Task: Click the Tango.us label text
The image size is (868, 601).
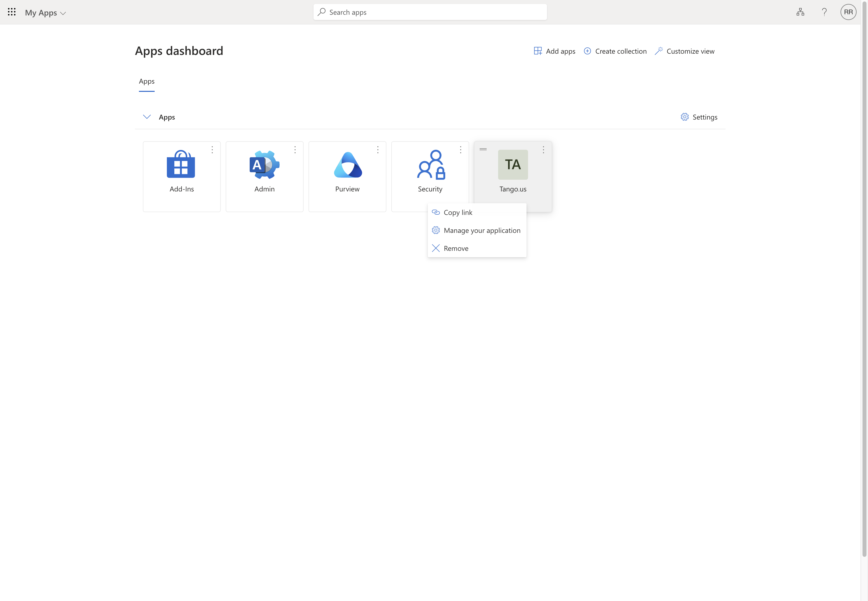Action: click(513, 189)
